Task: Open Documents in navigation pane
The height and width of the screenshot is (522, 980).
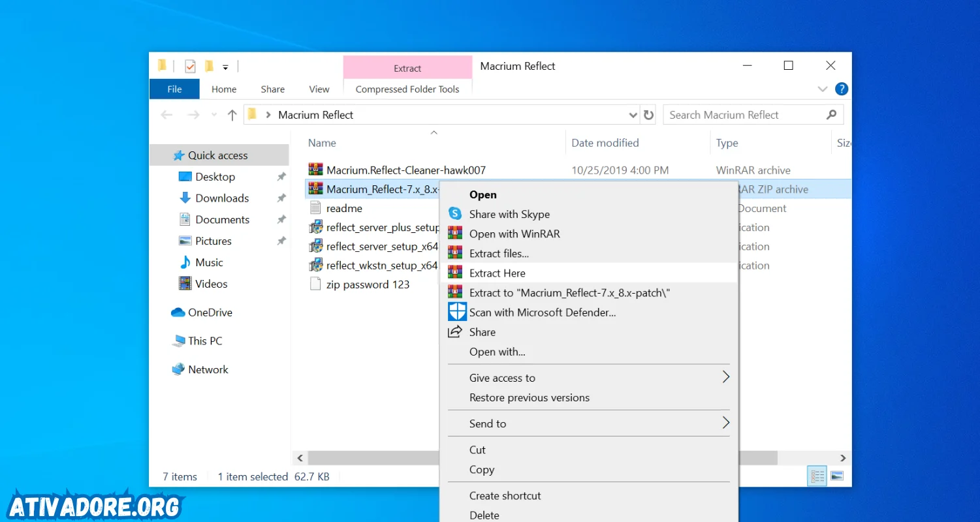Action: 222,219
